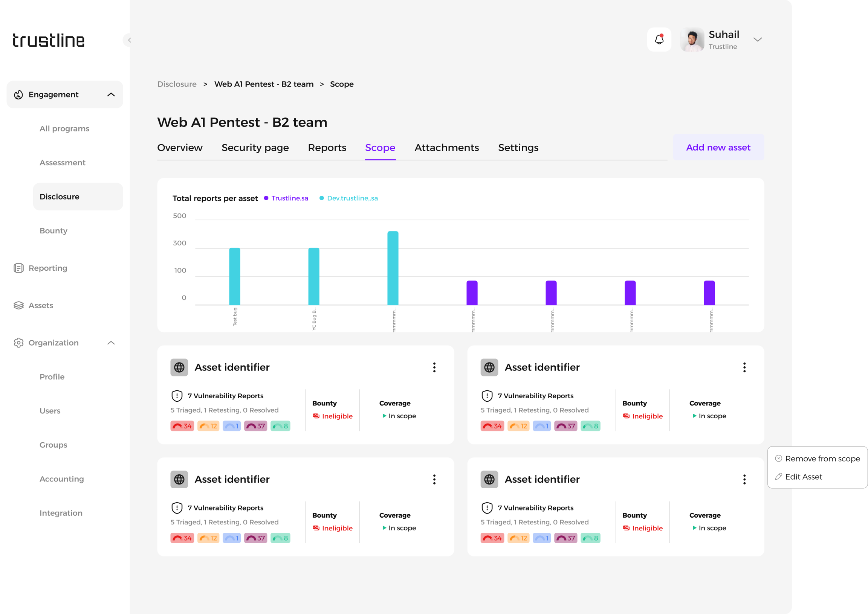Toggle Trustline.sa legend series
This screenshot has height=614, width=868.
point(289,198)
